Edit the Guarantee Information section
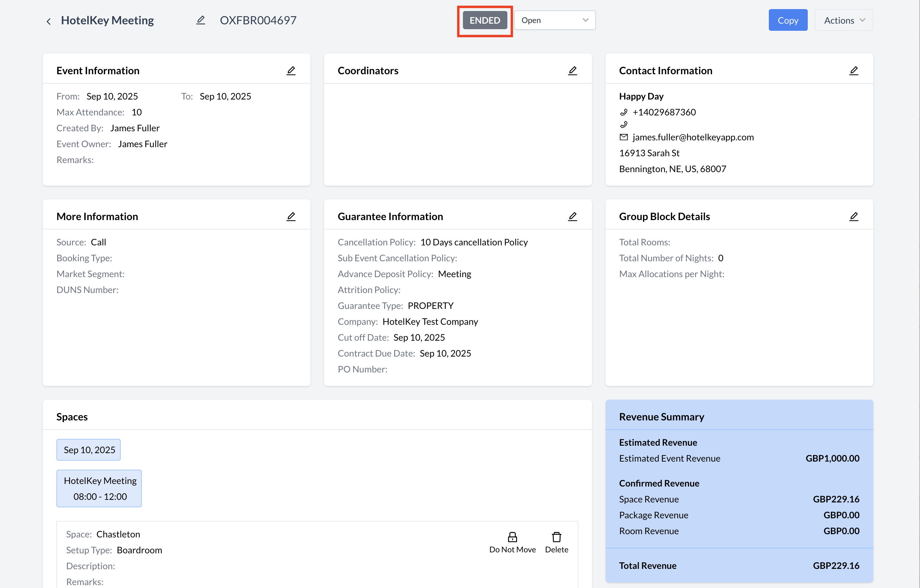Viewport: 920px width, 588px height. click(x=572, y=217)
